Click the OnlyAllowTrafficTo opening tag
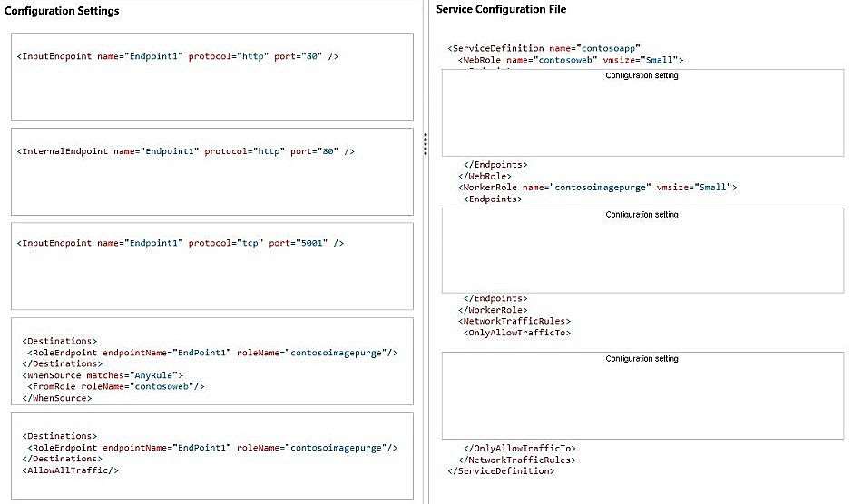Screen dimensions: 852x504 pos(517,333)
